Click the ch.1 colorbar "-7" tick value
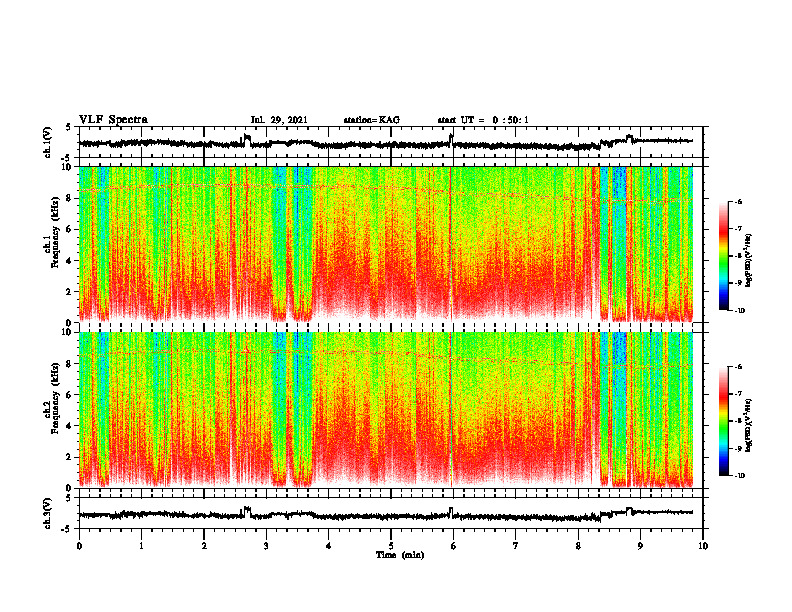Viewport: 792px width, 612px height. point(738,229)
